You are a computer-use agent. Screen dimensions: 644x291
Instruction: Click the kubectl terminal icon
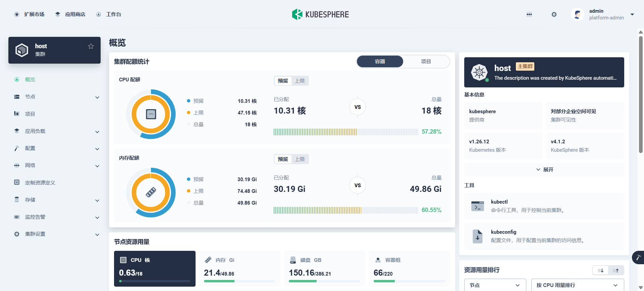478,206
